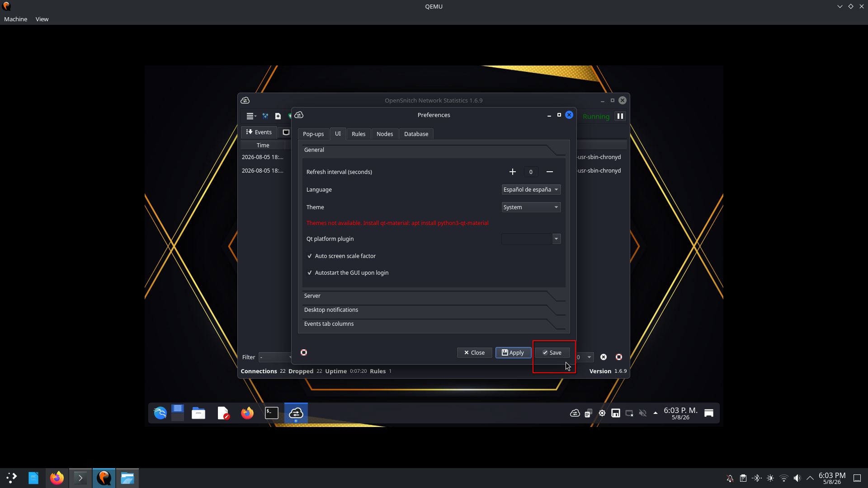The width and height of the screenshot is (868, 488).
Task: Select the second 2026-08-05 event row
Action: click(x=263, y=171)
